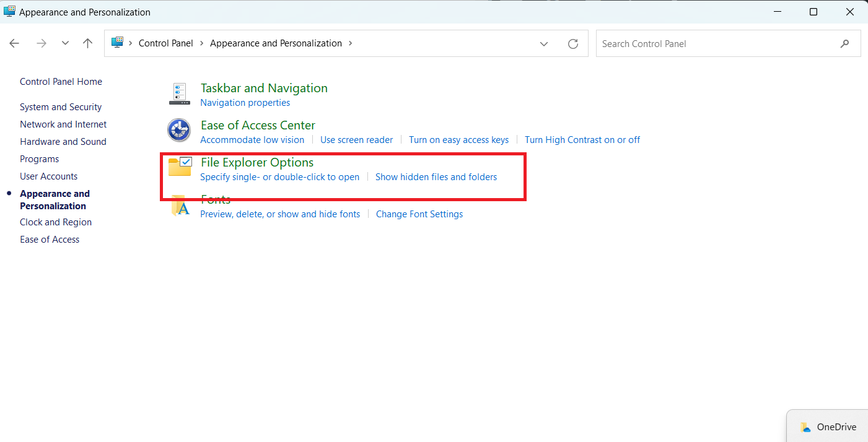Screen dimensions: 868x442
Task: Open System and Security category
Action: [61, 107]
